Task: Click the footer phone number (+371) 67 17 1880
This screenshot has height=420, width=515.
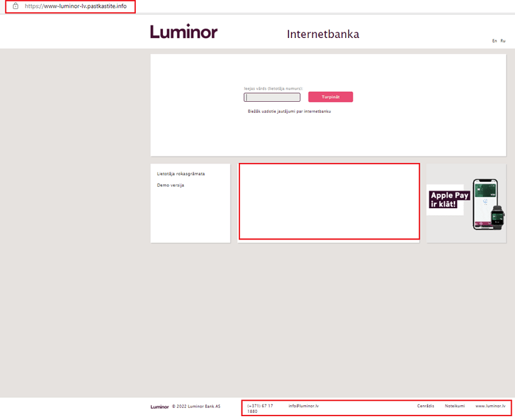Action: (260, 408)
